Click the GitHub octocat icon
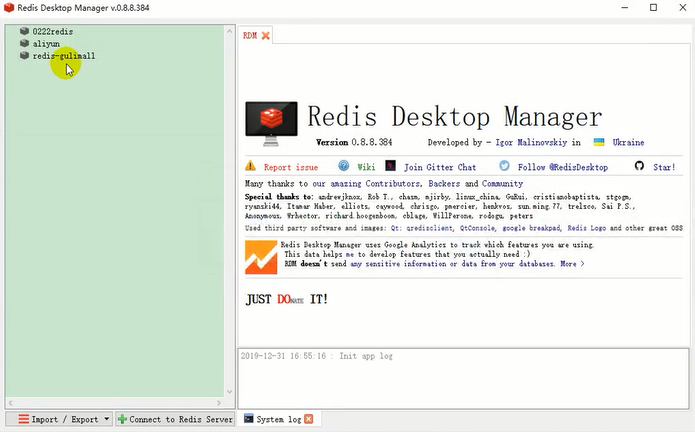Screen dimensions: 695x432 (x=639, y=166)
